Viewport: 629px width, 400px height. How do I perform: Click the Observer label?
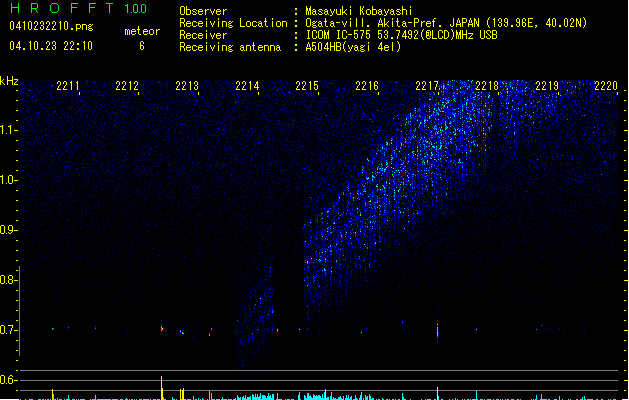point(203,11)
